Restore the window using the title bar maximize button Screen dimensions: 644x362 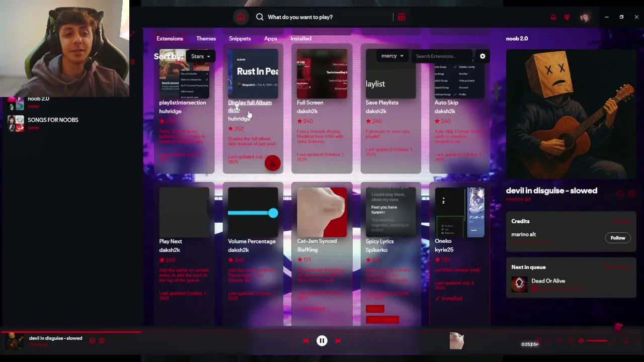(621, 17)
